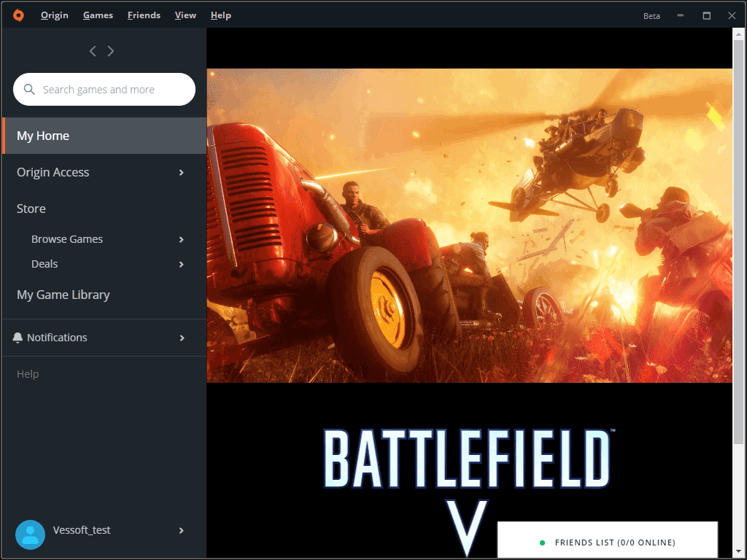Click the Notifications bell icon

tap(18, 338)
